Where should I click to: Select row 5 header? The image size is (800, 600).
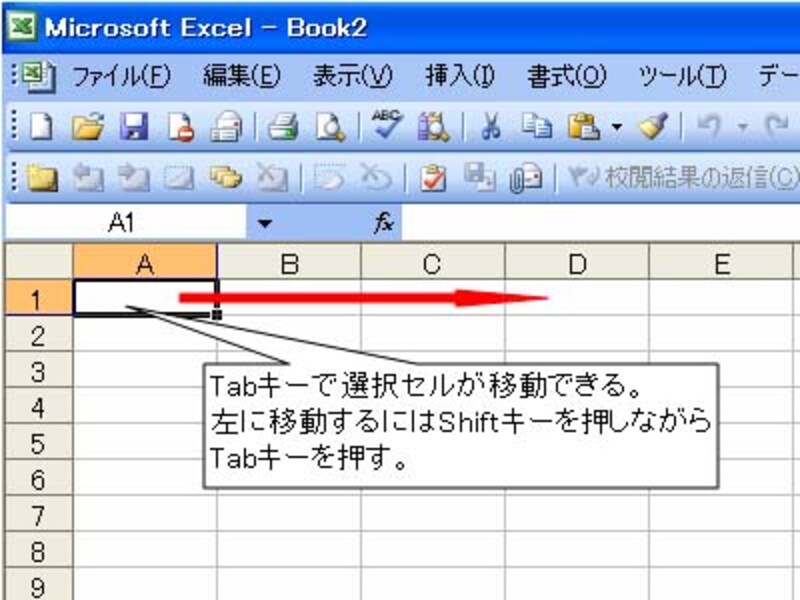39,442
